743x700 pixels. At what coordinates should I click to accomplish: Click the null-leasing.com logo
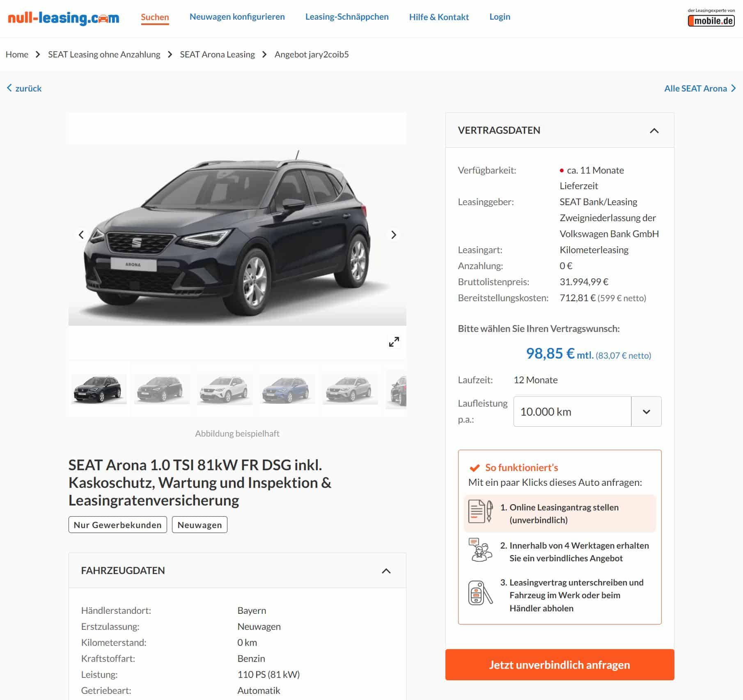pyautogui.click(x=63, y=18)
